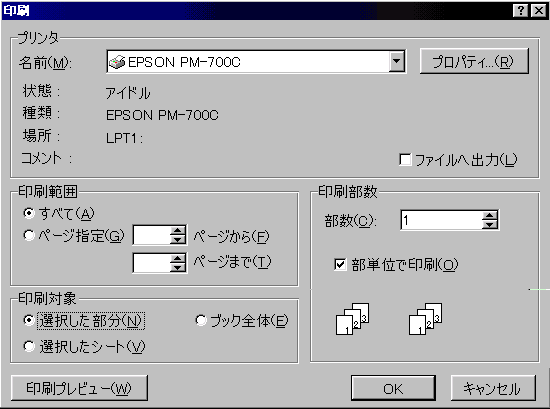Uncheck 部単位で印刷 collate checkbox

click(x=340, y=264)
